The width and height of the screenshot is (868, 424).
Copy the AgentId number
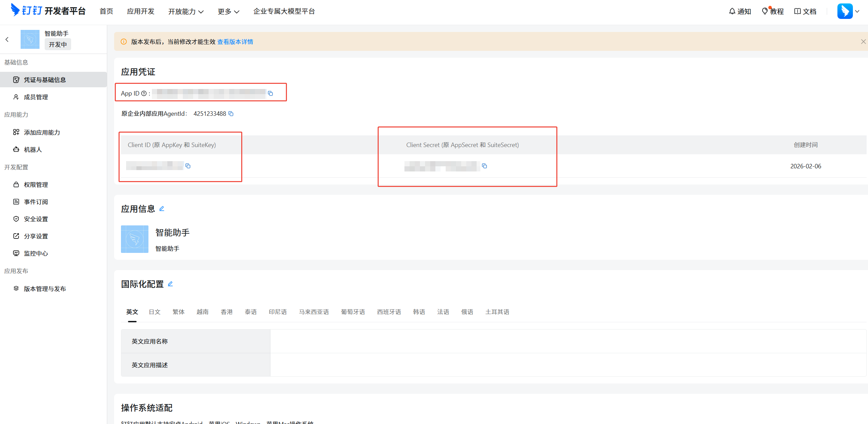tap(231, 114)
